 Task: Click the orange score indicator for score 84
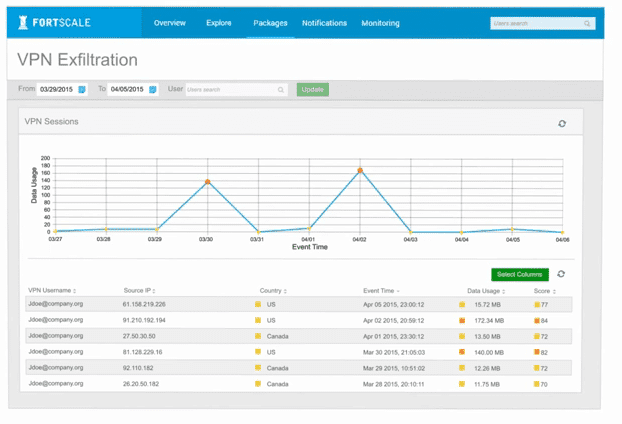537,321
